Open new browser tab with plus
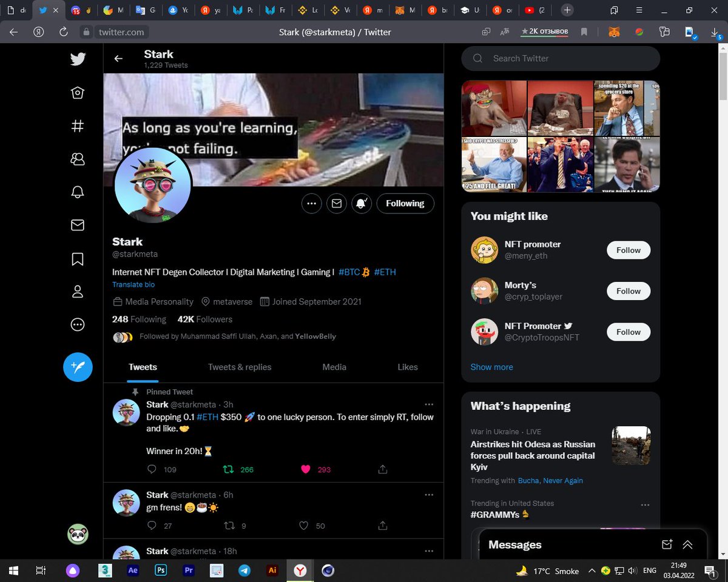 tap(567, 10)
